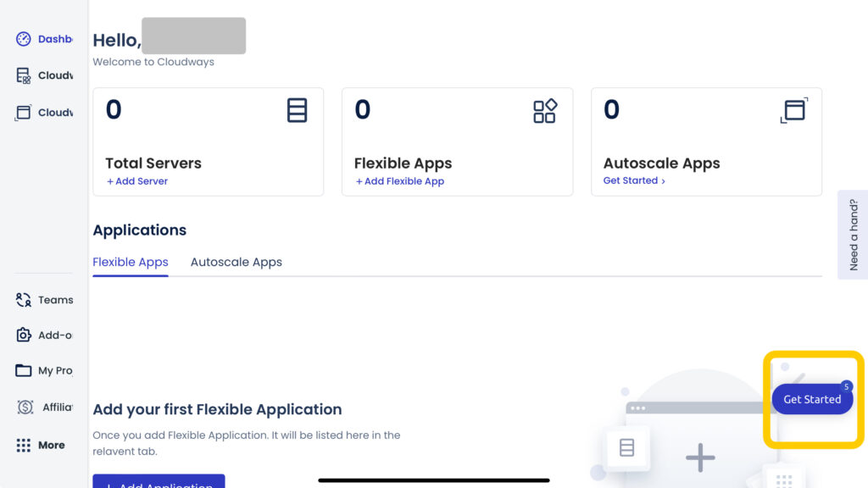The width and height of the screenshot is (868, 488).
Task: Click the Total Servers card title
Action: tap(153, 164)
